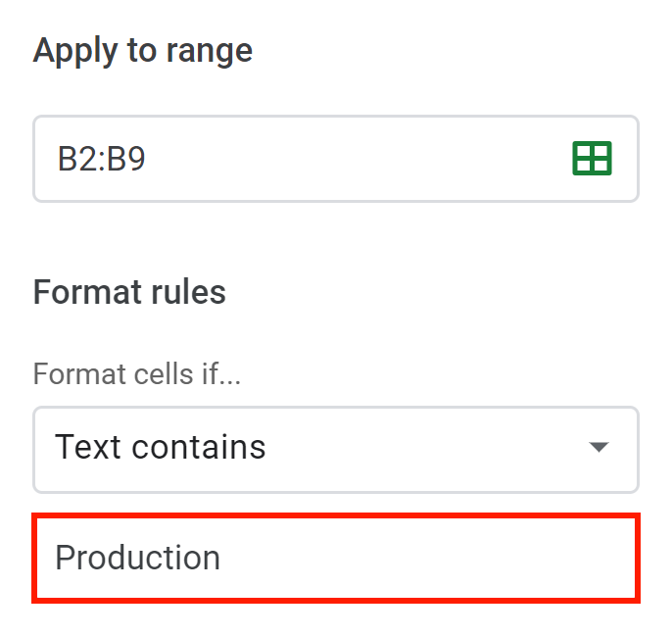Click the Production value text field
Screen dimensions: 672x636
pyautogui.click(x=336, y=558)
